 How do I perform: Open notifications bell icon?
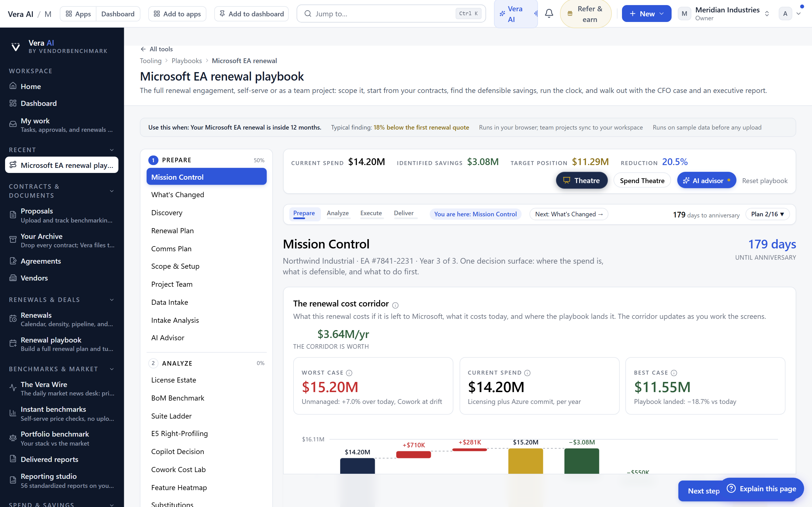[x=549, y=14]
